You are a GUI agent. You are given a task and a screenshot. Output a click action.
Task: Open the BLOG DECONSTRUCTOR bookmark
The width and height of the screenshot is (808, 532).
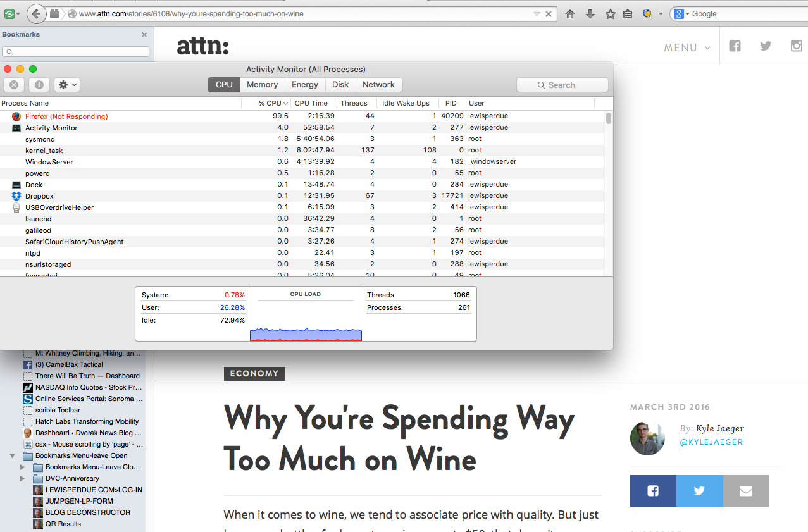tap(88, 512)
